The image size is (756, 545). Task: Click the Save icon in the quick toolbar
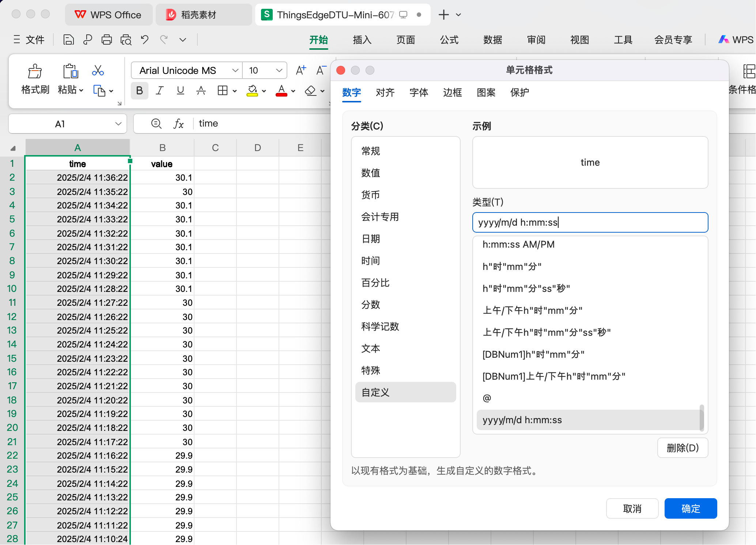(x=68, y=40)
